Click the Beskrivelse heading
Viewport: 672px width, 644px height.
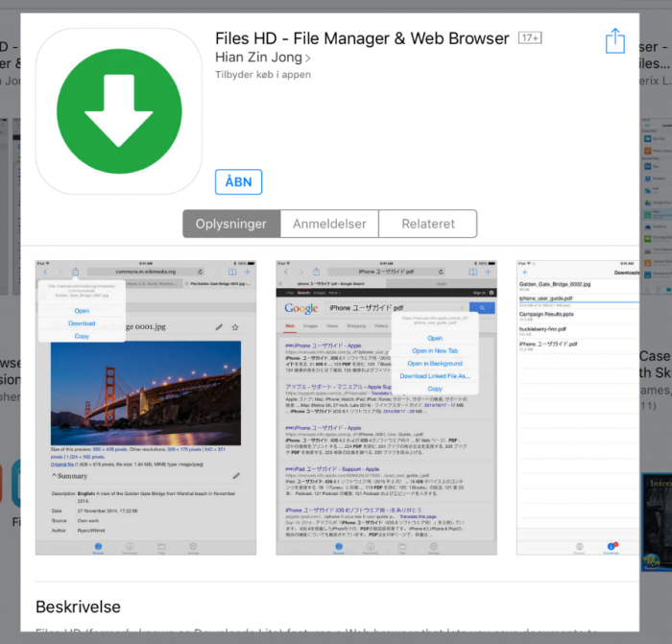coord(78,607)
